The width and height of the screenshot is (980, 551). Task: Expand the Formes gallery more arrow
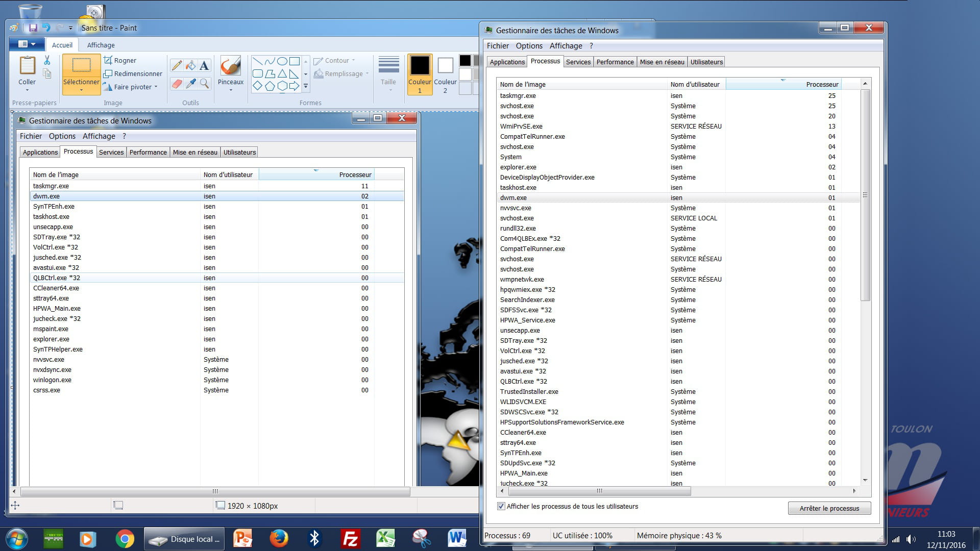tap(306, 86)
